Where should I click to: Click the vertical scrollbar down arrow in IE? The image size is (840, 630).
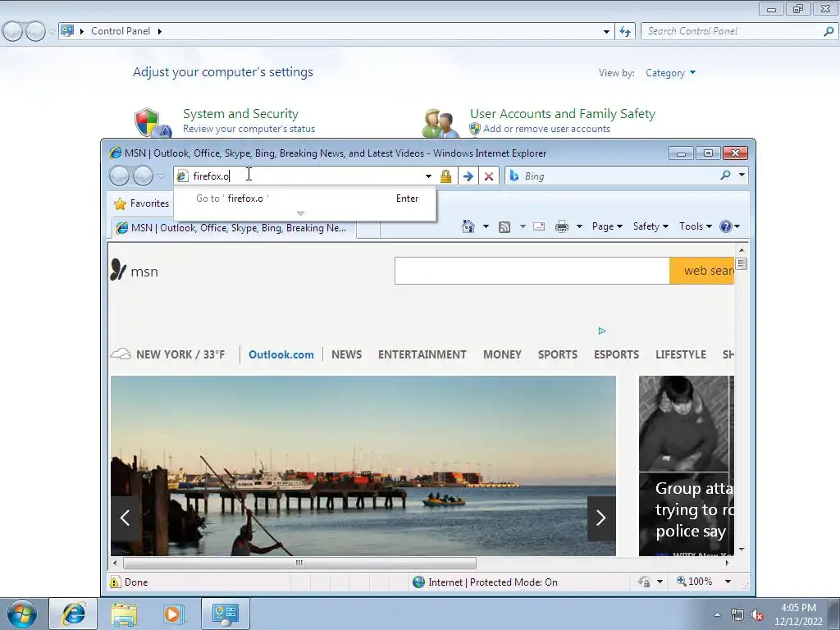[x=742, y=550]
